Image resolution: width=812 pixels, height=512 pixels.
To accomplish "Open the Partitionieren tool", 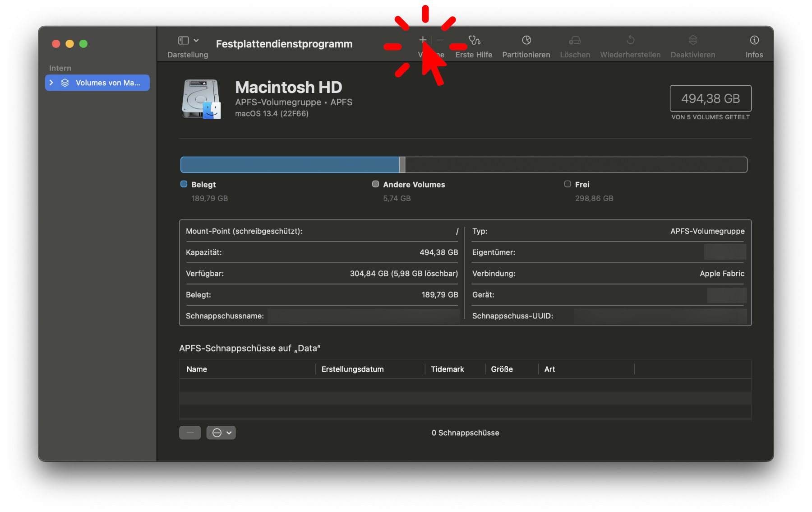I will (526, 41).
